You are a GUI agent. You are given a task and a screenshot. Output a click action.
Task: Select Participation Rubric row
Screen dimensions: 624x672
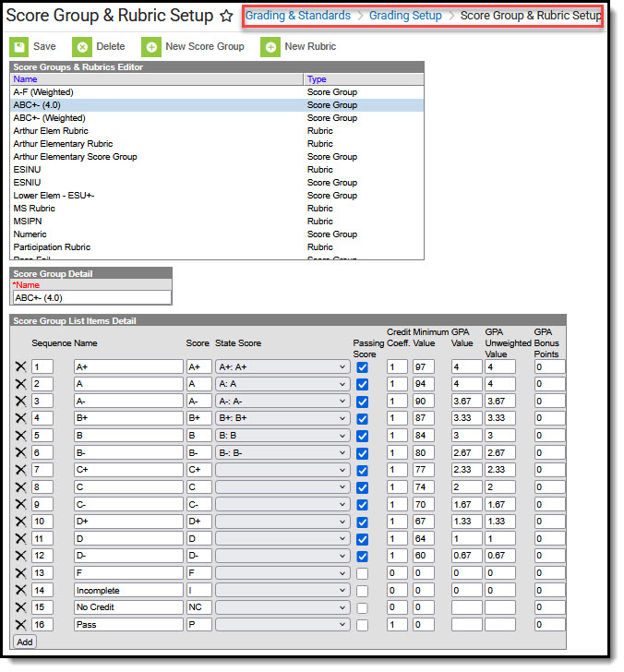[217, 246]
